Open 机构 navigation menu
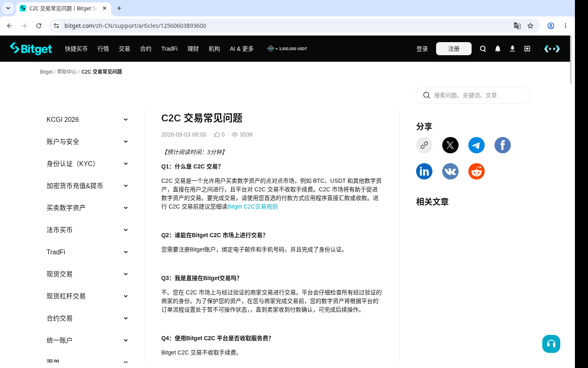Image resolution: width=588 pixels, height=368 pixels. [x=214, y=49]
